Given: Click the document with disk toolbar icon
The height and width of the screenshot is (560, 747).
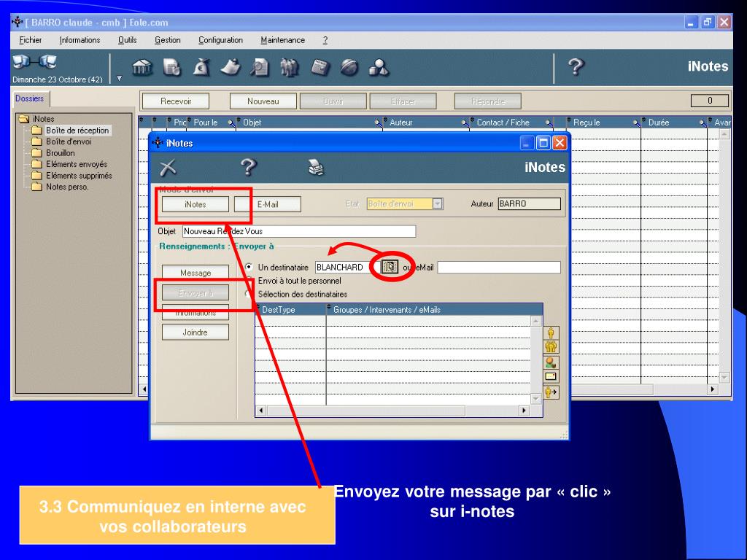Looking at the screenshot, I should (x=171, y=68).
